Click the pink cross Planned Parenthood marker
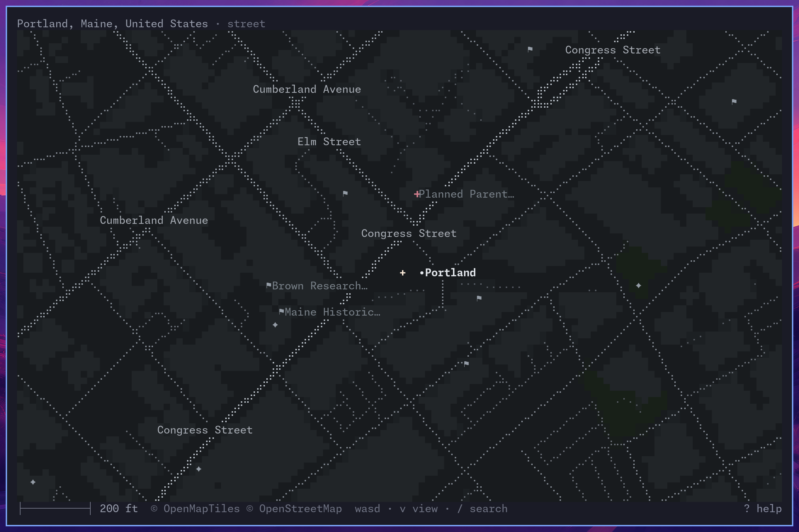Image resolution: width=799 pixels, height=532 pixels. pos(417,194)
